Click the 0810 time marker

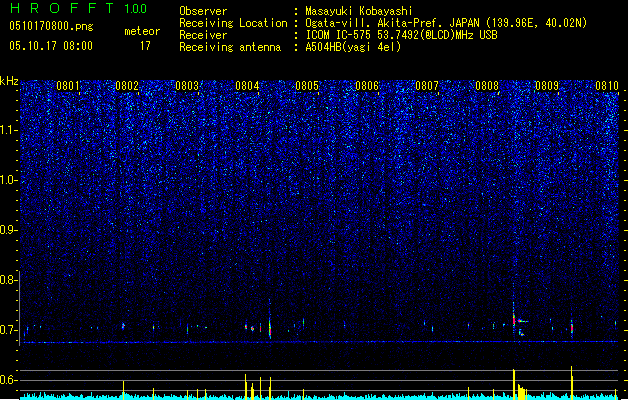tap(607, 86)
